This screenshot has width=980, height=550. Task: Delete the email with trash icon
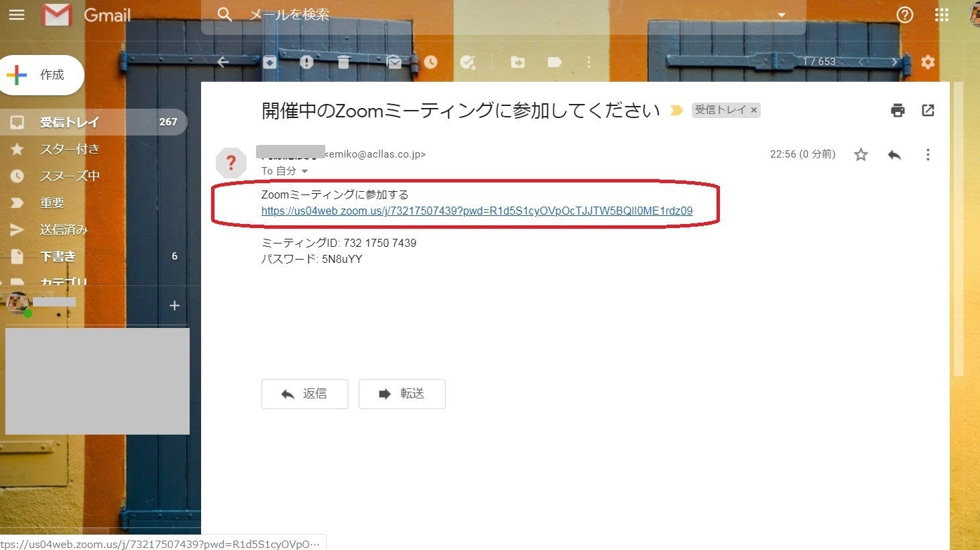(x=344, y=62)
